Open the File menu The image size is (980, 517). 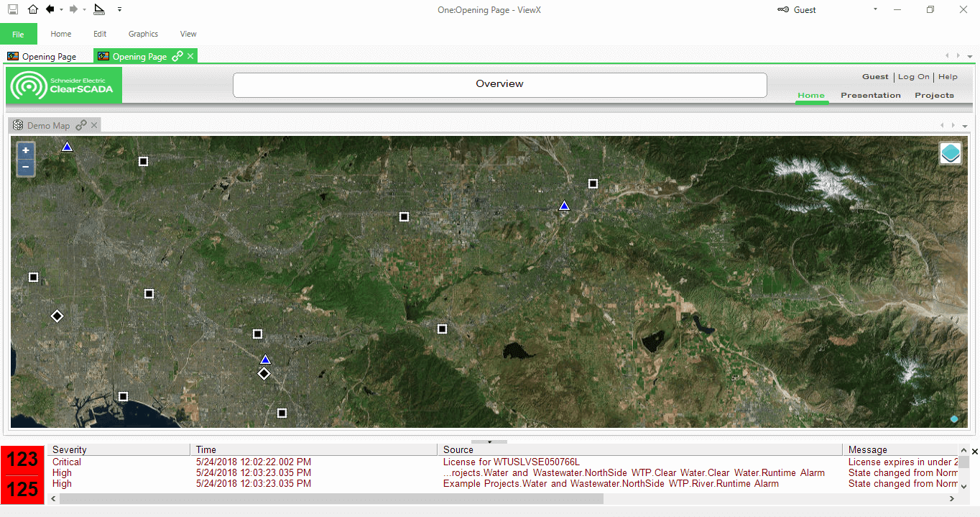click(x=18, y=34)
